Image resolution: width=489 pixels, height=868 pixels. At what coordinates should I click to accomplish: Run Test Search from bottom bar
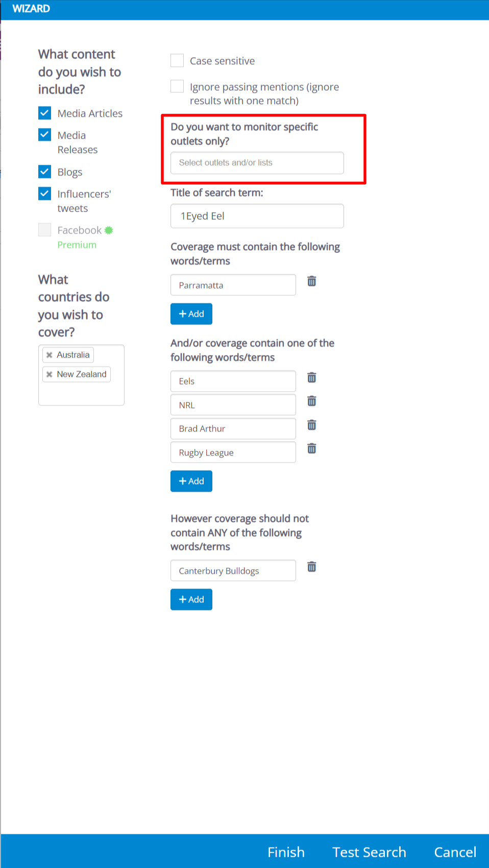click(x=369, y=852)
